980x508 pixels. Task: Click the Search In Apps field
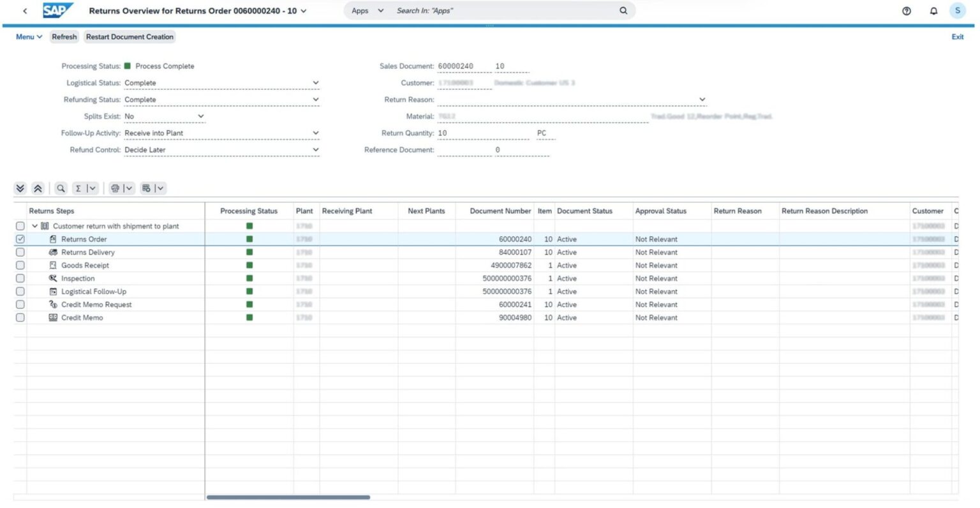click(x=504, y=11)
